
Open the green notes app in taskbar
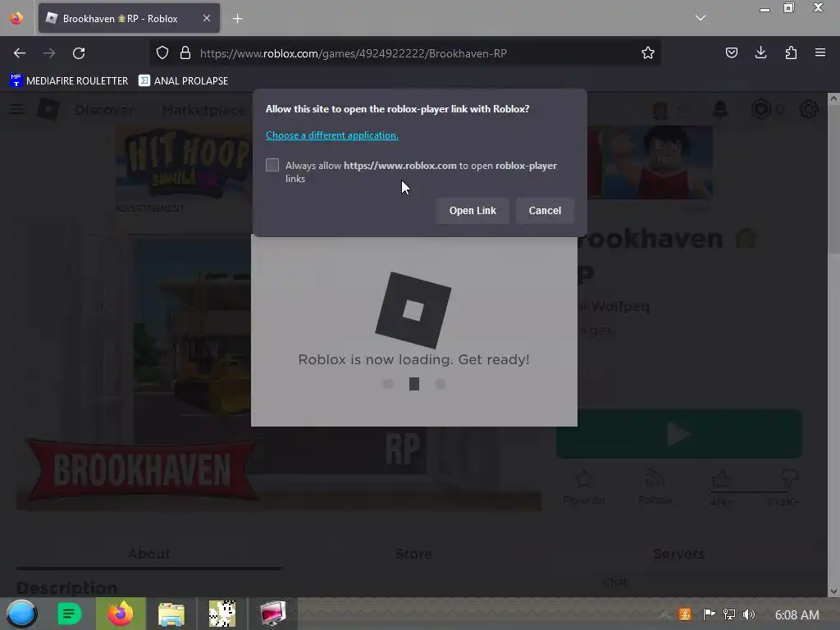[69, 614]
